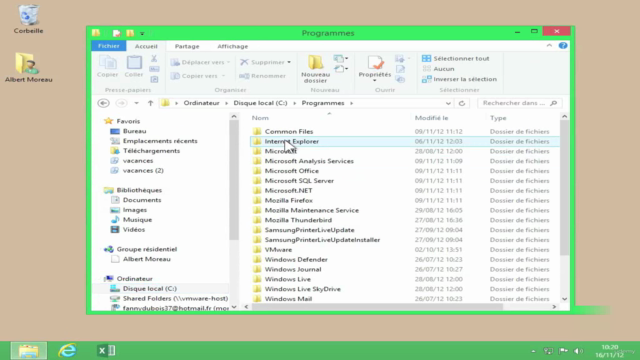Select the Common Files folder
640x360 pixels.
click(289, 131)
